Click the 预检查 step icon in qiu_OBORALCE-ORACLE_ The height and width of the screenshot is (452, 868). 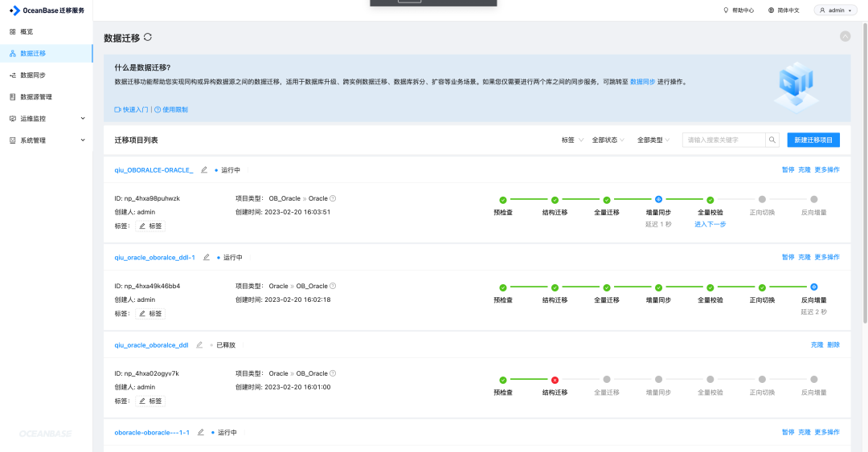point(502,200)
